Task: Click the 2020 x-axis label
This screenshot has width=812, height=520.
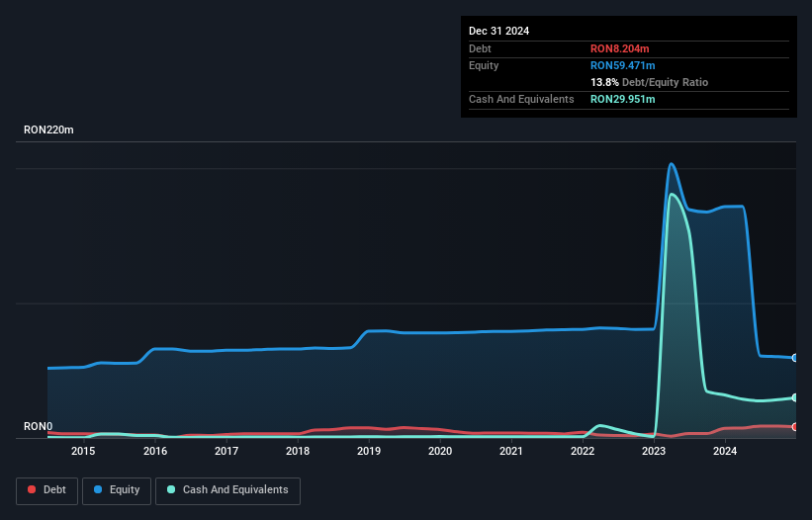Action: [440, 451]
